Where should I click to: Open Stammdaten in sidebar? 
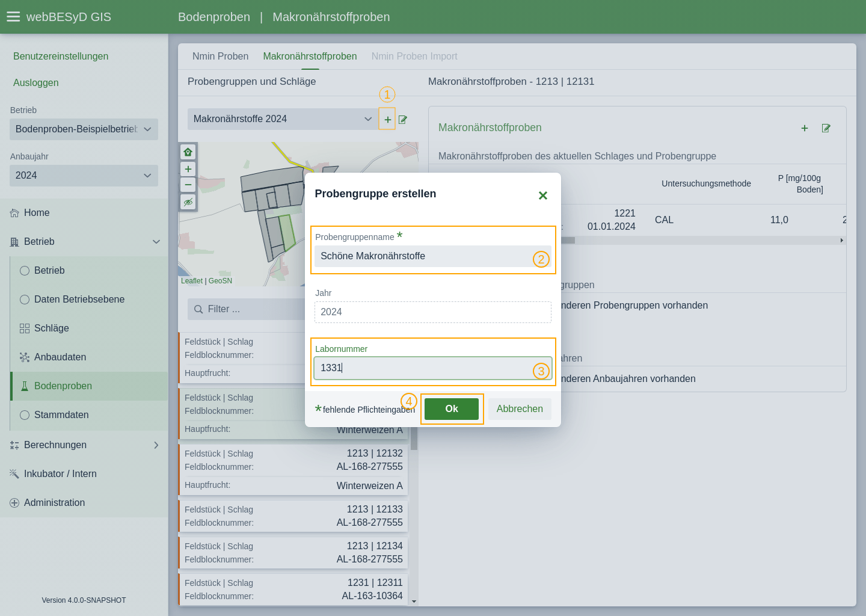pos(89,415)
